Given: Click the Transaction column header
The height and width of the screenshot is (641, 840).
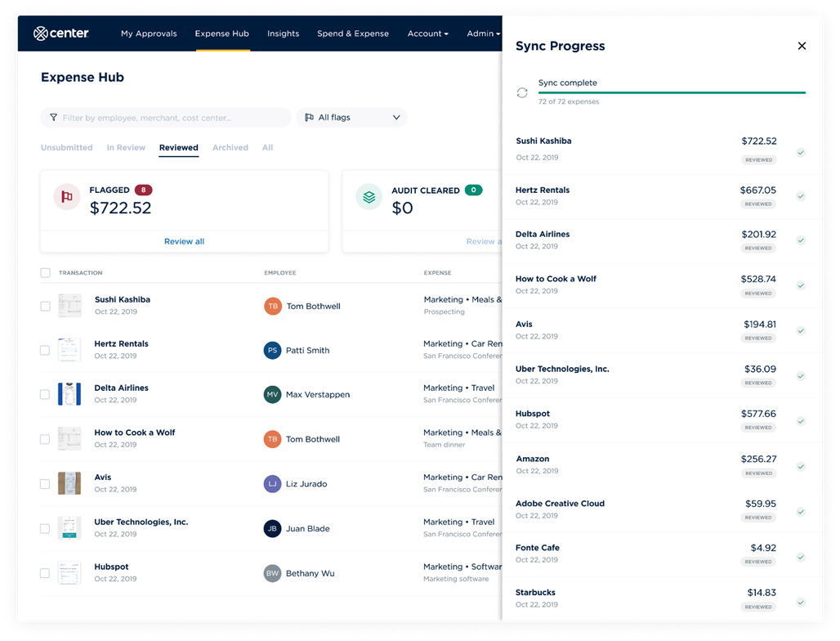Looking at the screenshot, I should click(x=80, y=273).
